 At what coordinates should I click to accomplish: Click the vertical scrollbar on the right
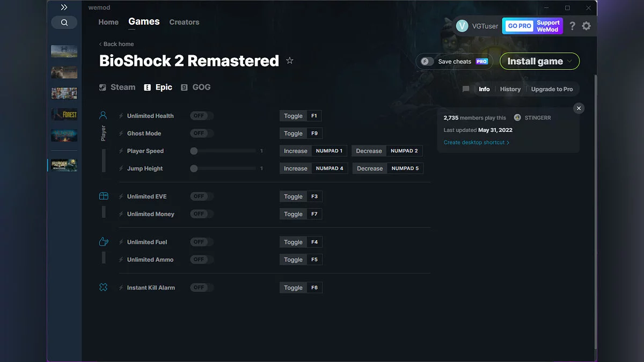click(595, 212)
